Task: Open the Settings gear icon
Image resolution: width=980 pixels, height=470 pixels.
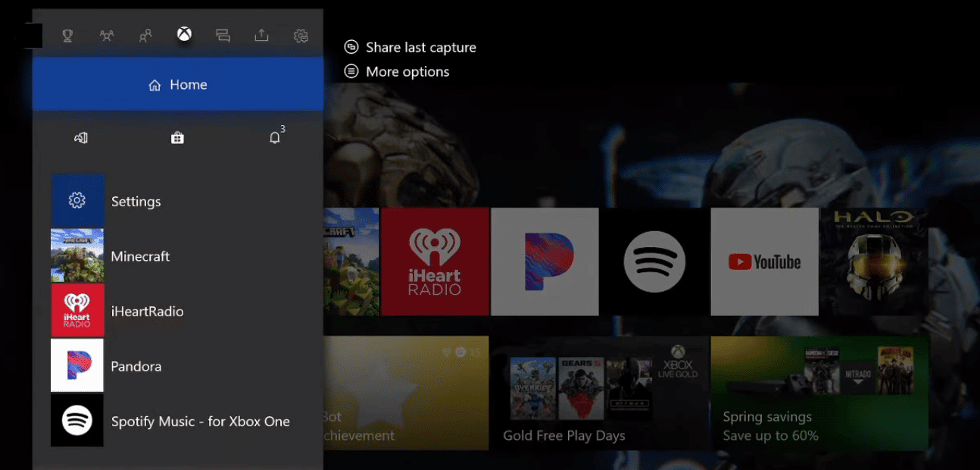Action: coord(300,35)
